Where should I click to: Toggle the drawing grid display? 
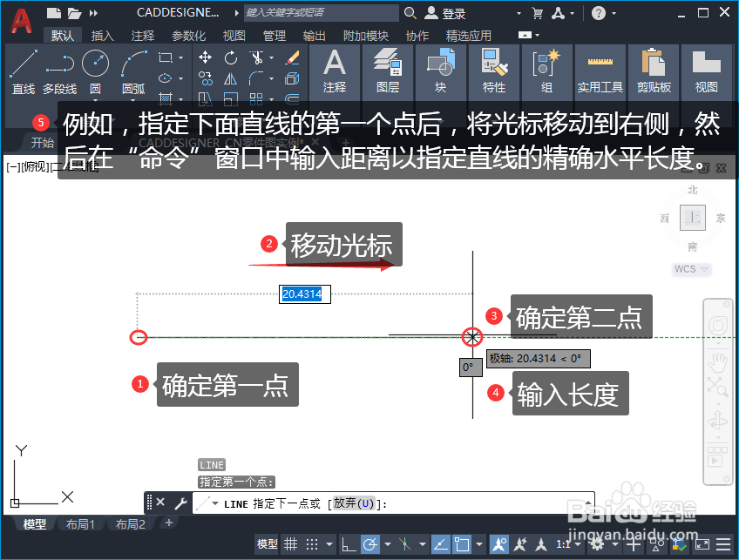pyautogui.click(x=290, y=544)
